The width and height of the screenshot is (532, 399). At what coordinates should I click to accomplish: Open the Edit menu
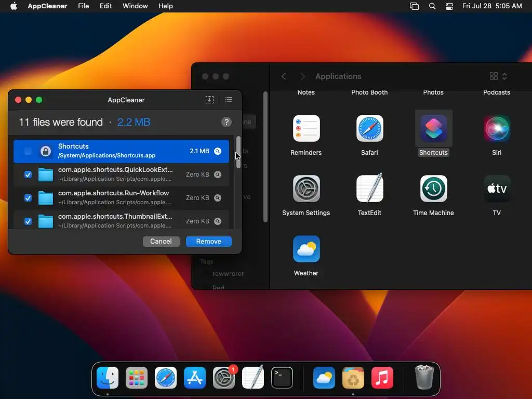point(106,6)
